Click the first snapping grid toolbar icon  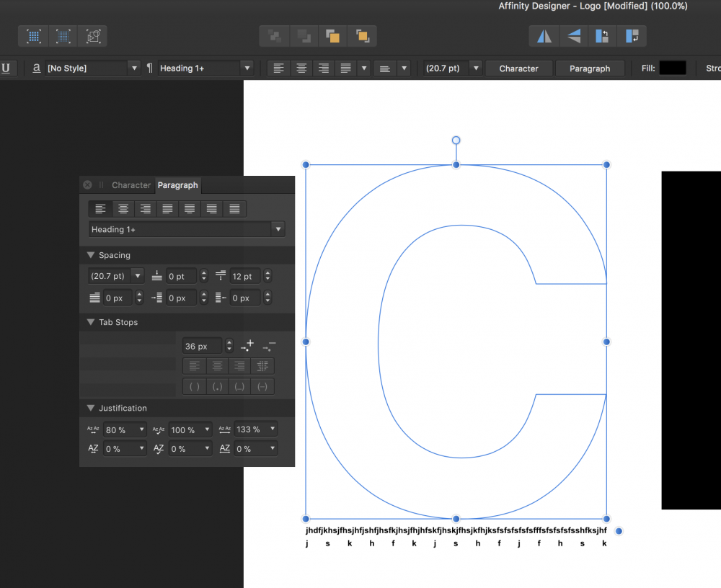coord(33,36)
